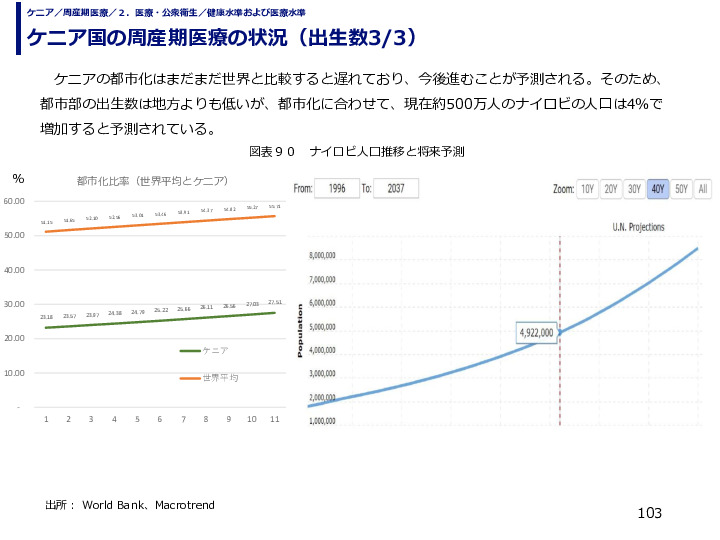Click the source line 出所： World Bank、Macrotrend
Screen dimensions: 720x540
pos(130,505)
